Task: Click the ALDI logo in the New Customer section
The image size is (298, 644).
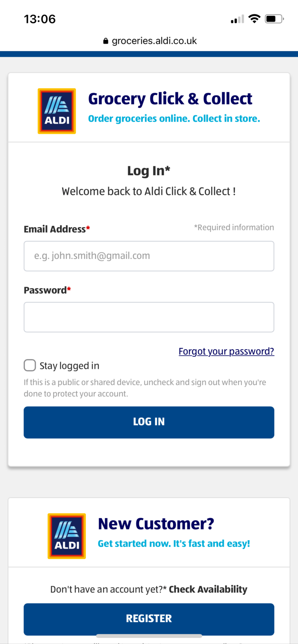Action: [x=66, y=536]
